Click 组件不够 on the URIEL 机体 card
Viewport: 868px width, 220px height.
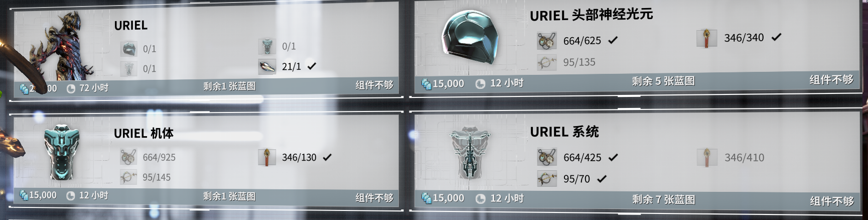click(374, 197)
